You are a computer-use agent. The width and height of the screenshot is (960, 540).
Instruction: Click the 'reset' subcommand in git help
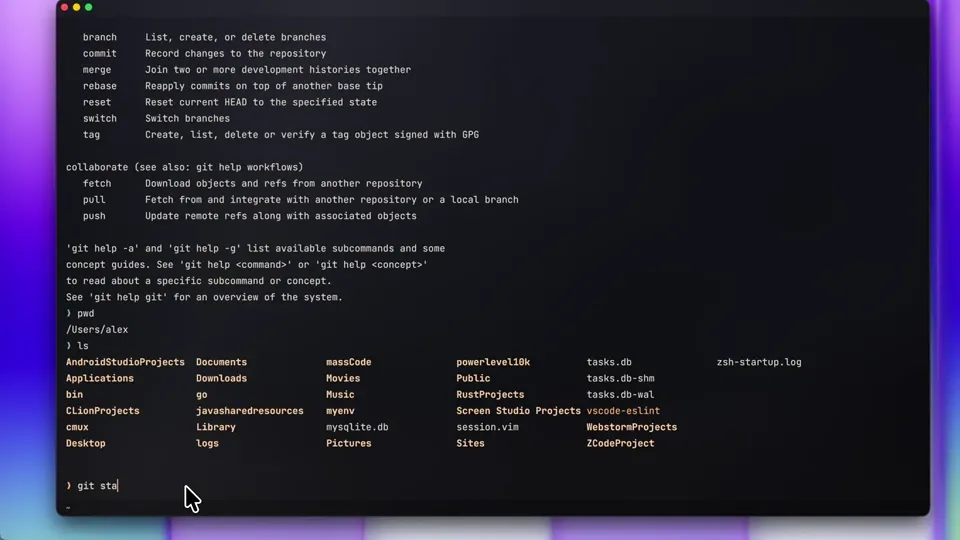pyautogui.click(x=97, y=102)
